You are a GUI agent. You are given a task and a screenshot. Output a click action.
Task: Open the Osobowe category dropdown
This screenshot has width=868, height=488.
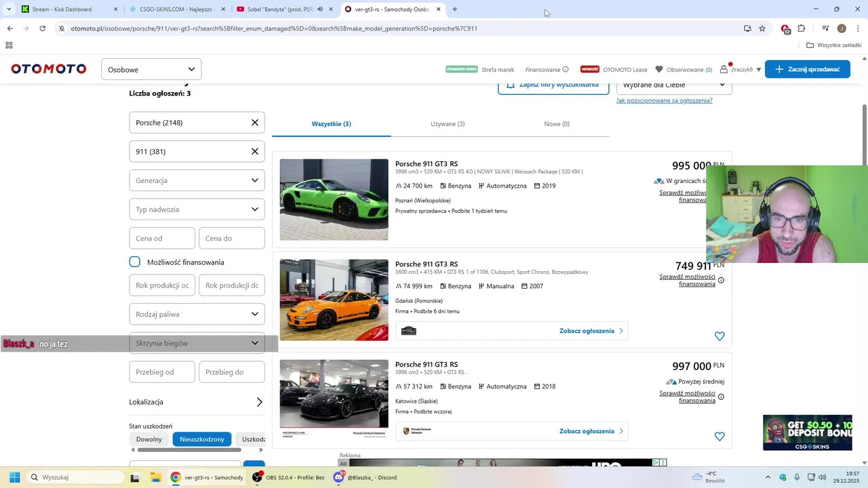coord(151,69)
